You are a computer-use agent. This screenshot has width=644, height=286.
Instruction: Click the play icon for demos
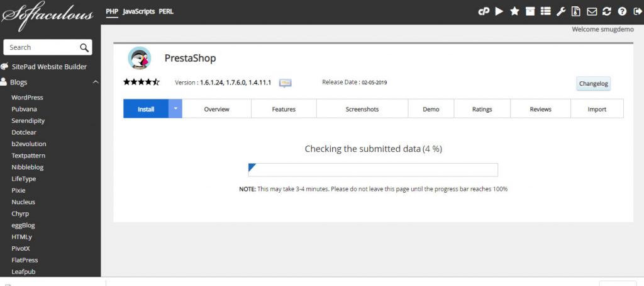click(x=499, y=11)
